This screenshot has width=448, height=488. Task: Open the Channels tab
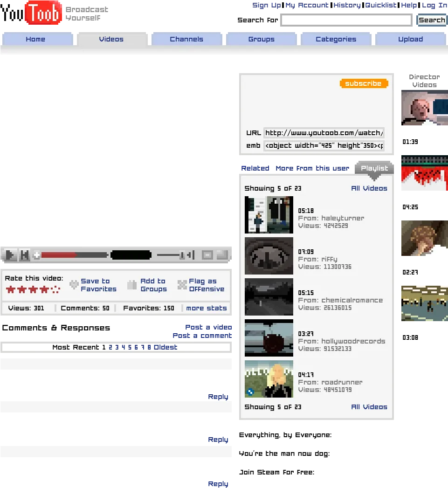click(187, 39)
